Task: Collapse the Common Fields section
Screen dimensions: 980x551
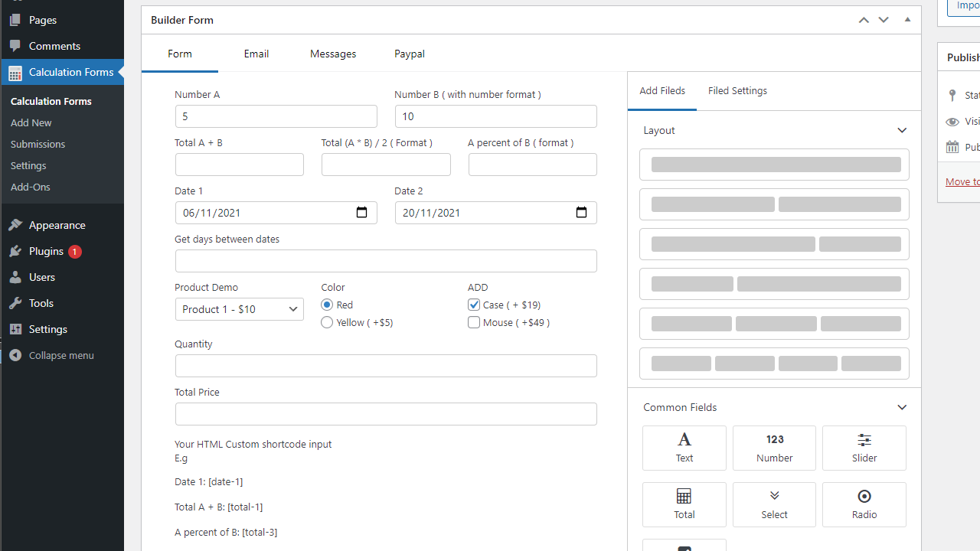Action: [x=901, y=408]
